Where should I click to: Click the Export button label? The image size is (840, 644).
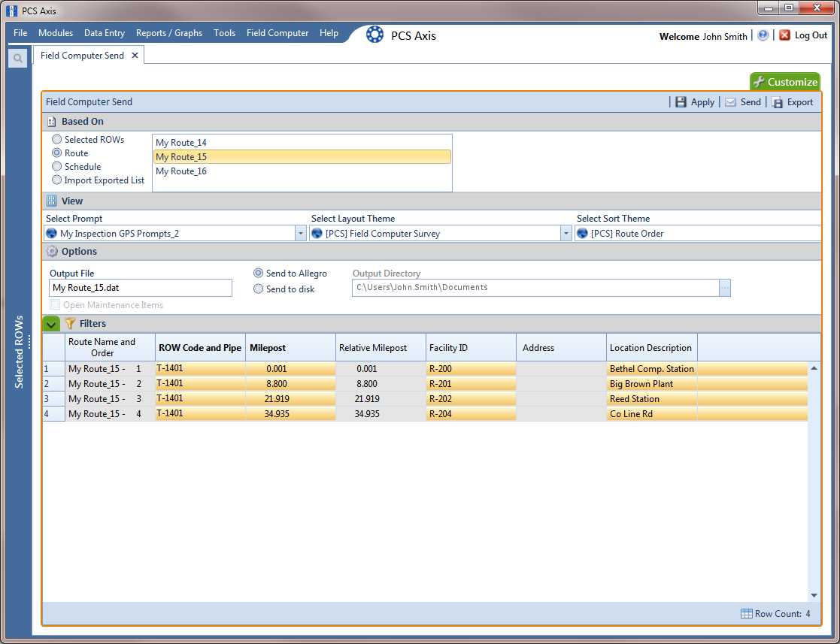point(800,102)
